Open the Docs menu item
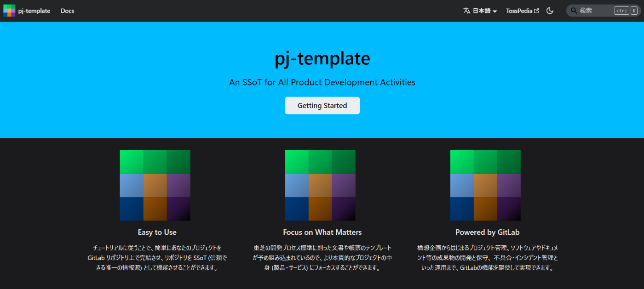Screen dimensions: 644x289 [67, 10]
